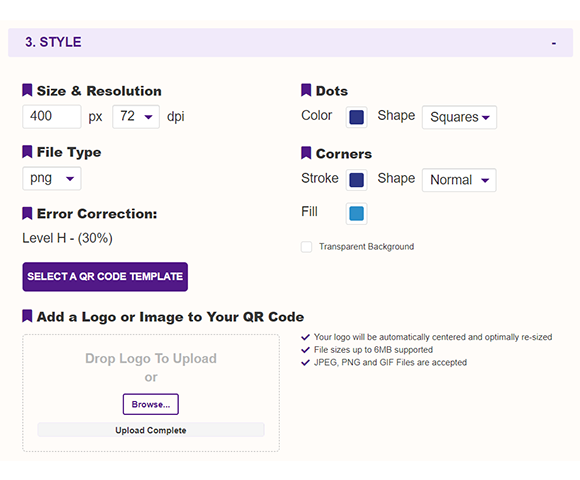Open the Dots Shape Squares dropdown

click(x=459, y=117)
